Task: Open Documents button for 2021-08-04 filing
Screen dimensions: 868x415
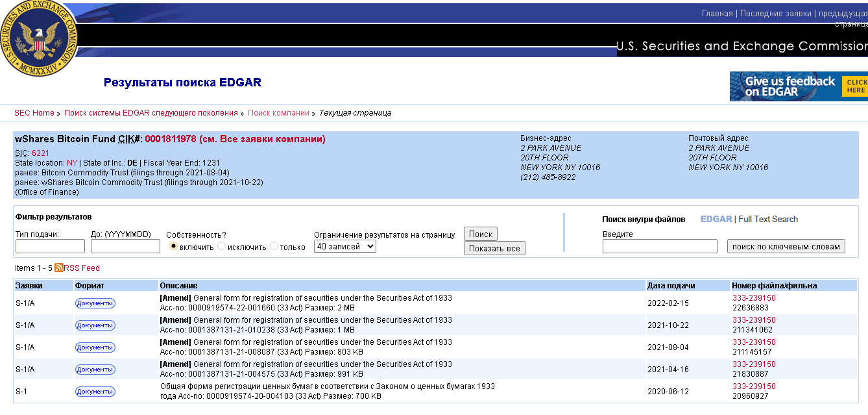Action: coord(95,347)
